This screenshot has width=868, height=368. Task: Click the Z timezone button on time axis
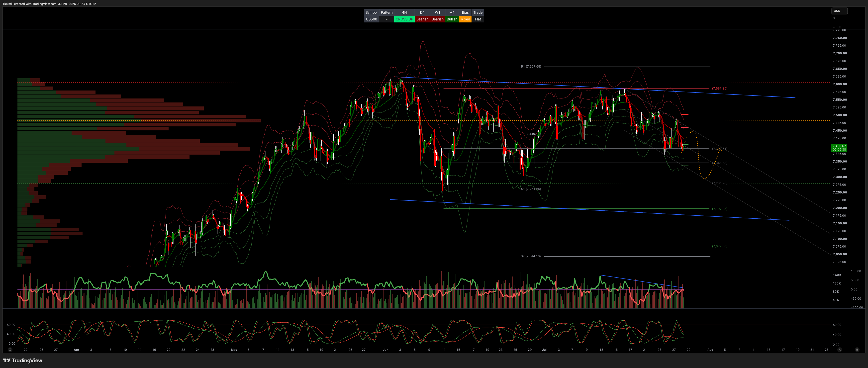[x=10, y=350]
